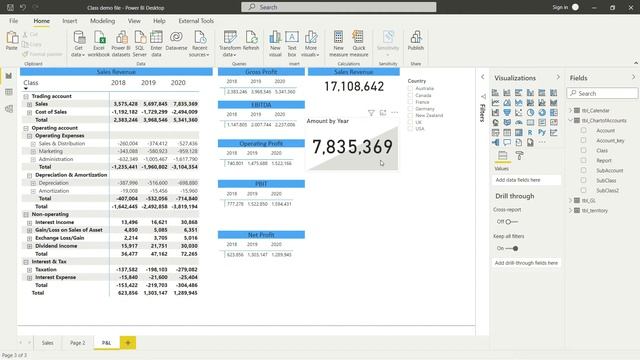Get more visuals via ellipsis in Visualizations
640x360 pixels.
pos(542,142)
